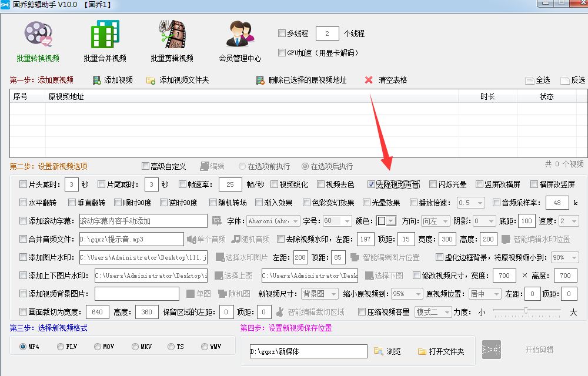Enable 添加滚动字幕 checkbox

point(24,220)
